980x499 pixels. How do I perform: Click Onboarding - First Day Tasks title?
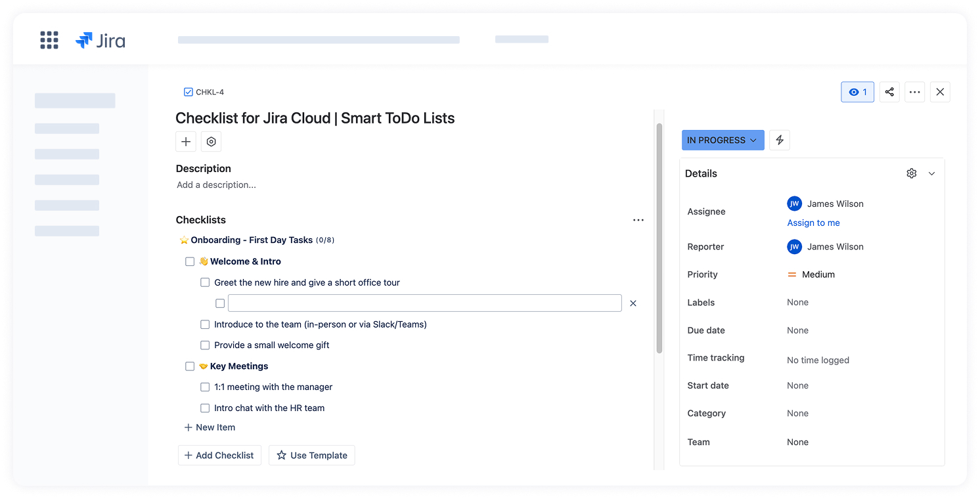(252, 240)
